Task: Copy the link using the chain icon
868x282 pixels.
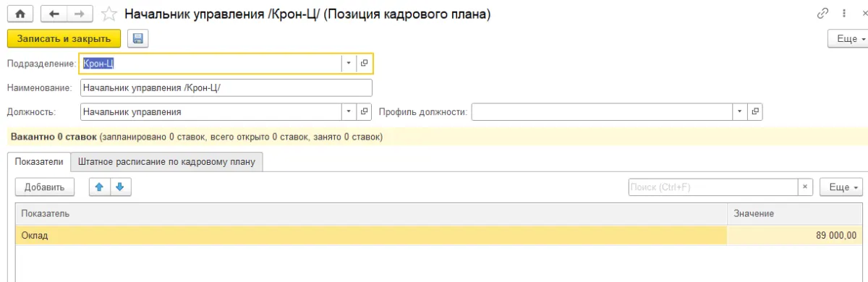Action: pos(822,14)
